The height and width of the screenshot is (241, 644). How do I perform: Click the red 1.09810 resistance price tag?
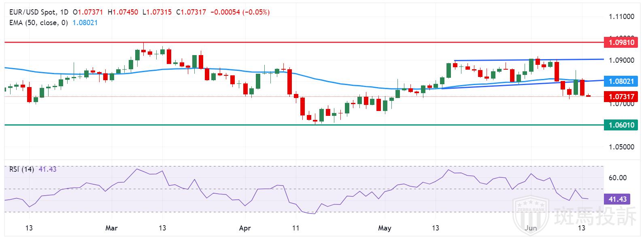(x=621, y=42)
